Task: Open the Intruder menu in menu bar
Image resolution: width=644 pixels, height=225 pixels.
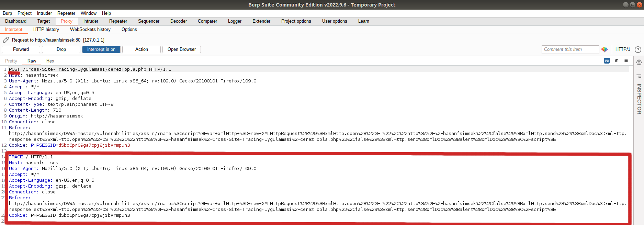Action: tap(44, 13)
